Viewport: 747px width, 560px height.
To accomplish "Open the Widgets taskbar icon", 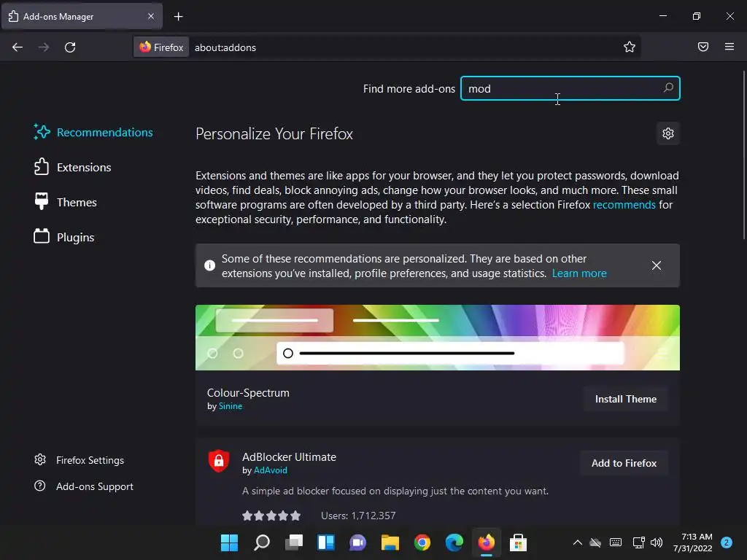I will pos(326,542).
